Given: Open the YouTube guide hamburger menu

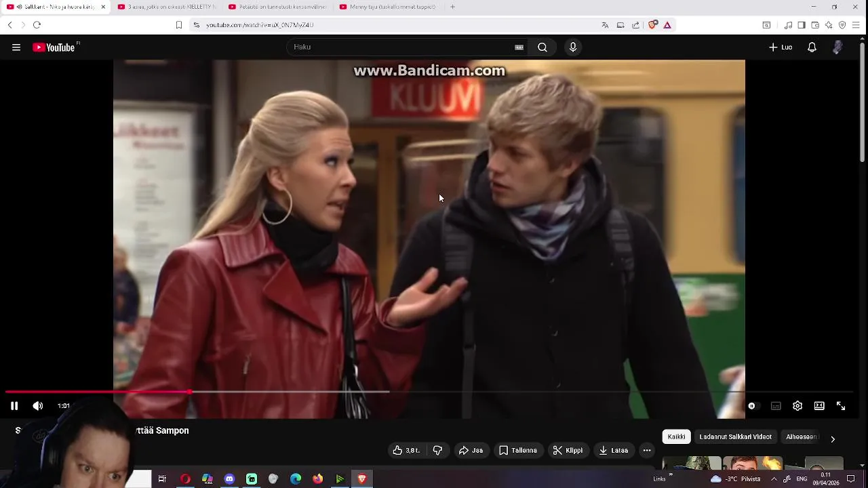Looking at the screenshot, I should coord(16,47).
